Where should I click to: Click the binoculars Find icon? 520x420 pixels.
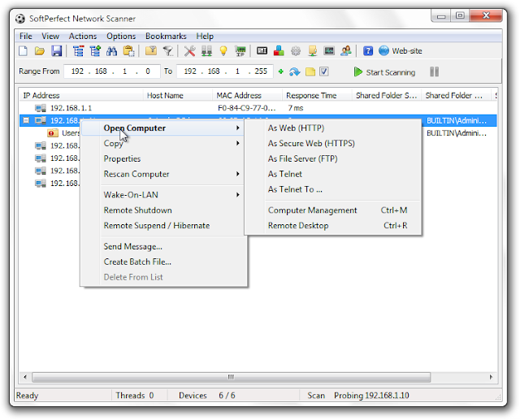[x=112, y=51]
